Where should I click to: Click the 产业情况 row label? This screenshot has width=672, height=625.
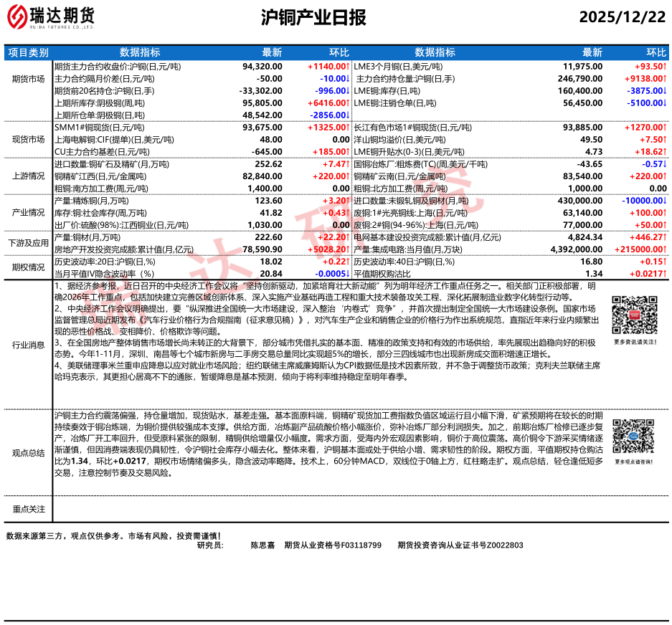[29, 213]
